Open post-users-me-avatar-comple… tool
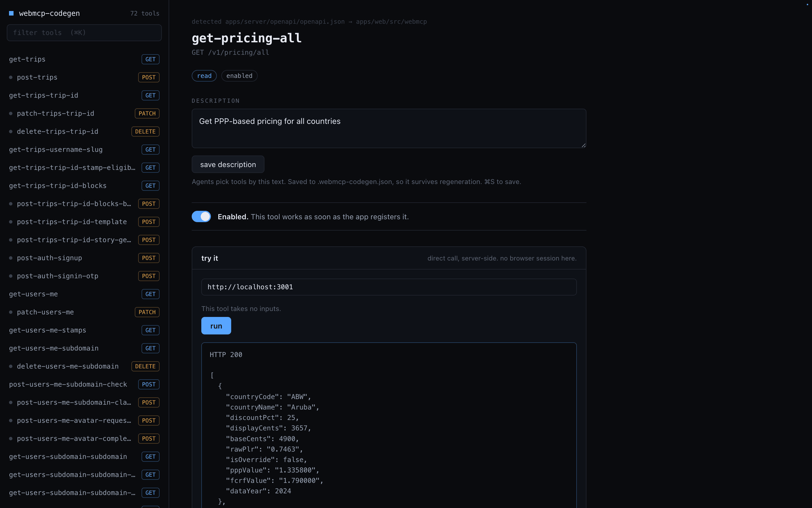Viewport: 812px width, 508px height. coord(84,439)
